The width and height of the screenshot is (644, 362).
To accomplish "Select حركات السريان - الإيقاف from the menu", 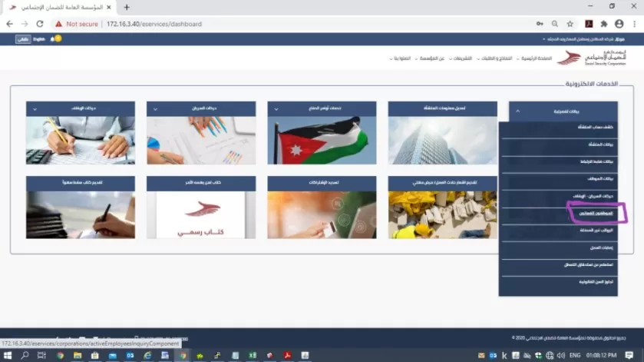I will (558, 196).
